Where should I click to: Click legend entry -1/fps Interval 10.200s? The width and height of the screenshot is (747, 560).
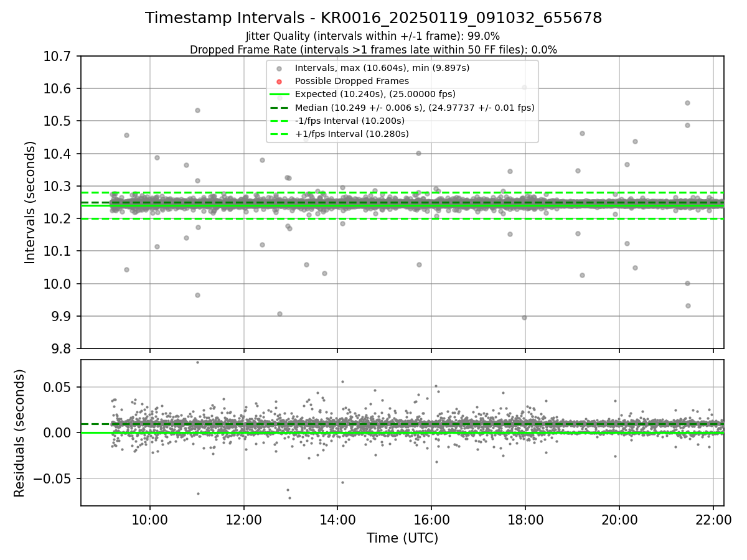click(350, 121)
